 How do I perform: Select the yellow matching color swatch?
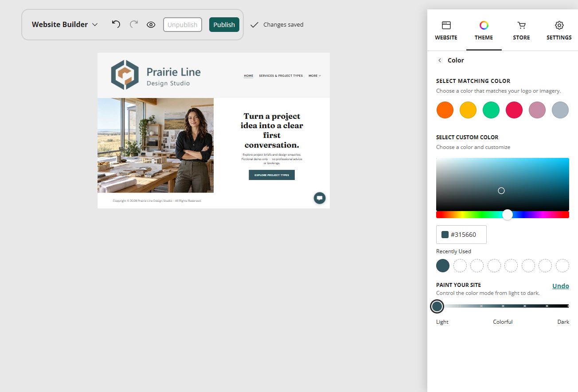pos(468,110)
